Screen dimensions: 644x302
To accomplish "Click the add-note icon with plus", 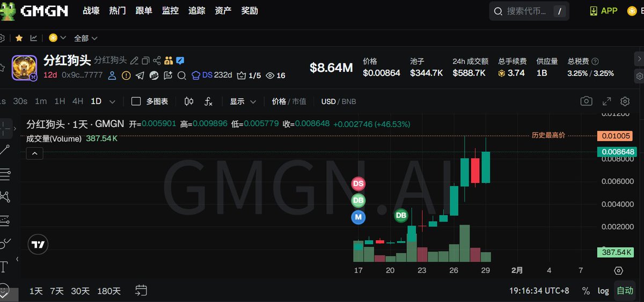I will [x=168, y=76].
